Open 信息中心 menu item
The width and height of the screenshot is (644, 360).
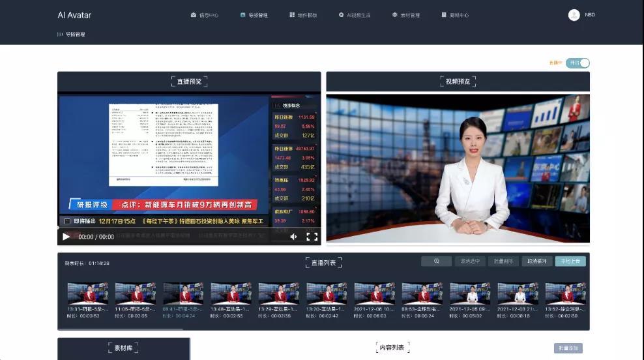[x=205, y=15]
